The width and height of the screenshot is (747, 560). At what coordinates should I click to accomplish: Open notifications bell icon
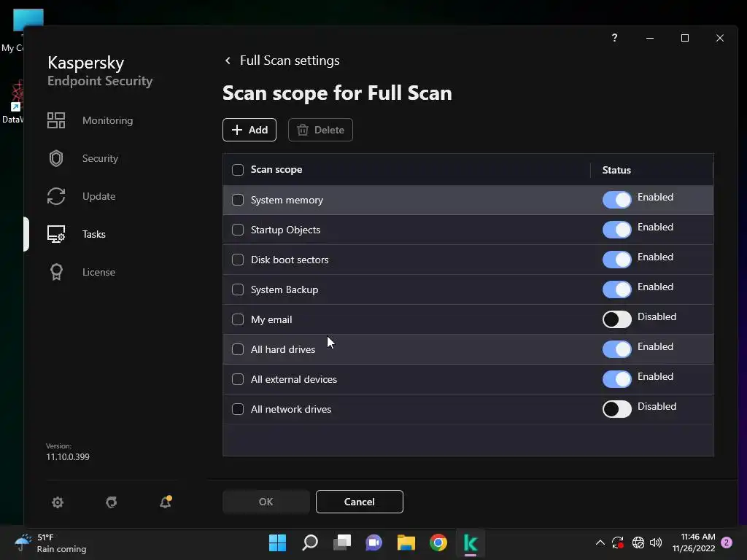coord(166,502)
